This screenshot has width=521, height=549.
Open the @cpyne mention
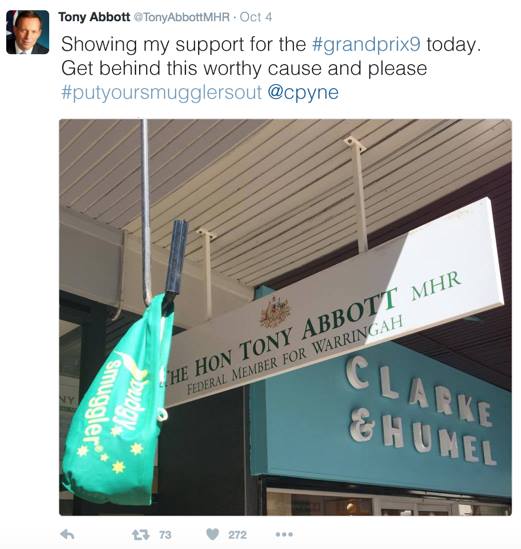[303, 92]
